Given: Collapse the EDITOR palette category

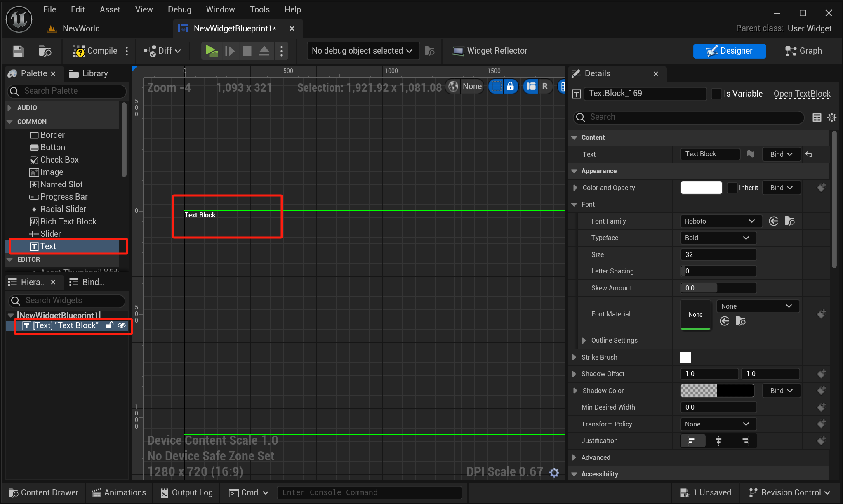Looking at the screenshot, I should (10, 259).
